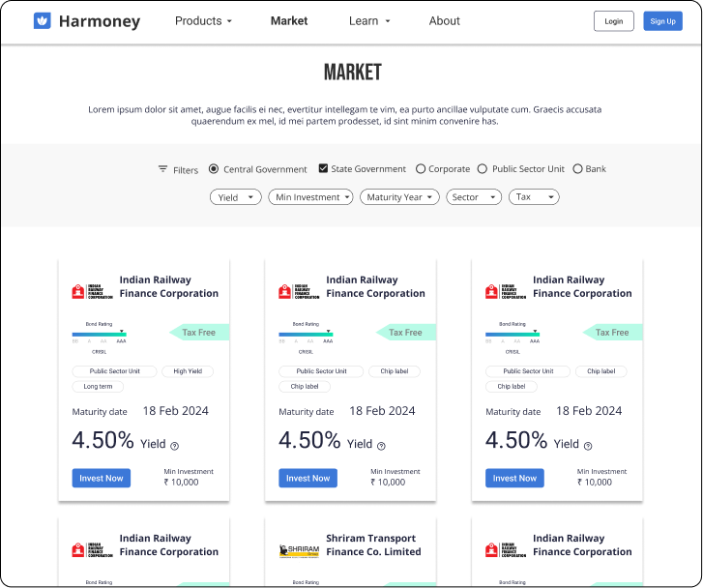Click the High Yield chip

tap(188, 371)
